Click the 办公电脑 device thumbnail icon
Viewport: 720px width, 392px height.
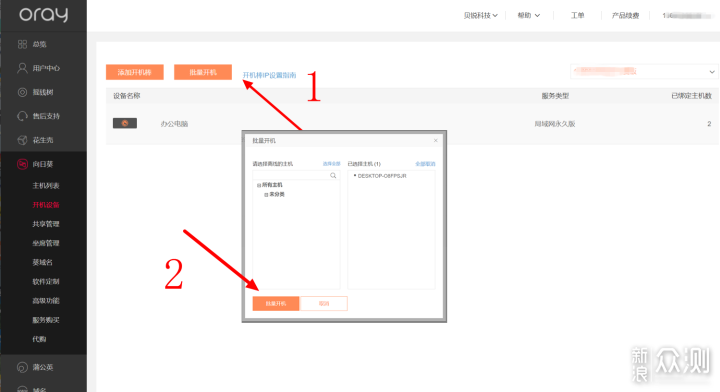tap(125, 123)
